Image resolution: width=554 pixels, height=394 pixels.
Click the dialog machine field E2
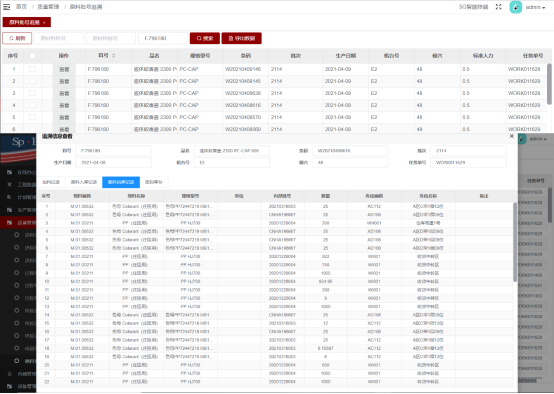[x=232, y=163]
